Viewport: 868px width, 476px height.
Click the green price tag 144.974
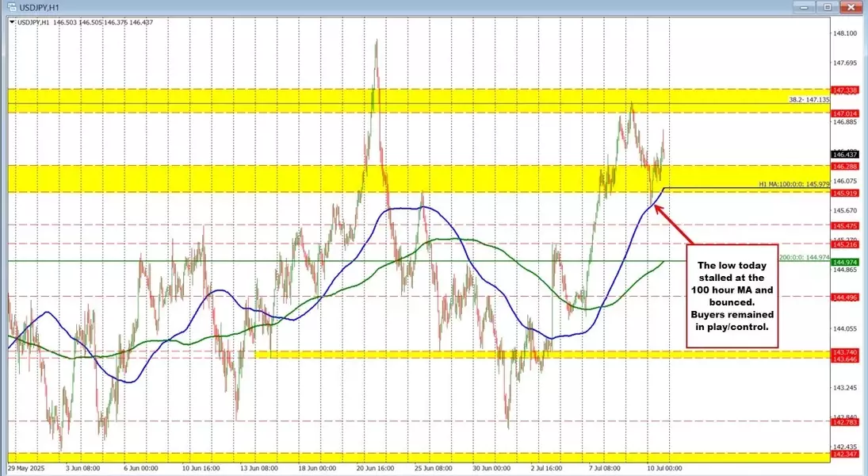[845, 262]
